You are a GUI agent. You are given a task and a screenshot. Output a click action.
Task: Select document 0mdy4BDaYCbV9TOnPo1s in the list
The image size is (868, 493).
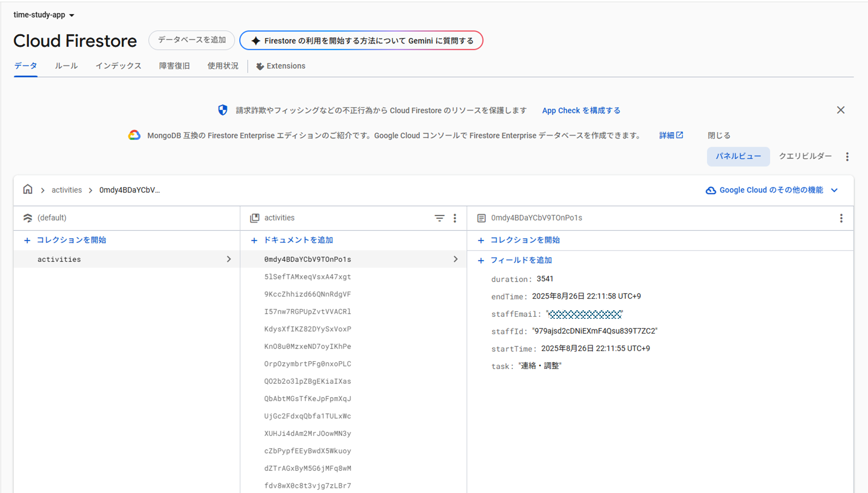pyautogui.click(x=353, y=259)
